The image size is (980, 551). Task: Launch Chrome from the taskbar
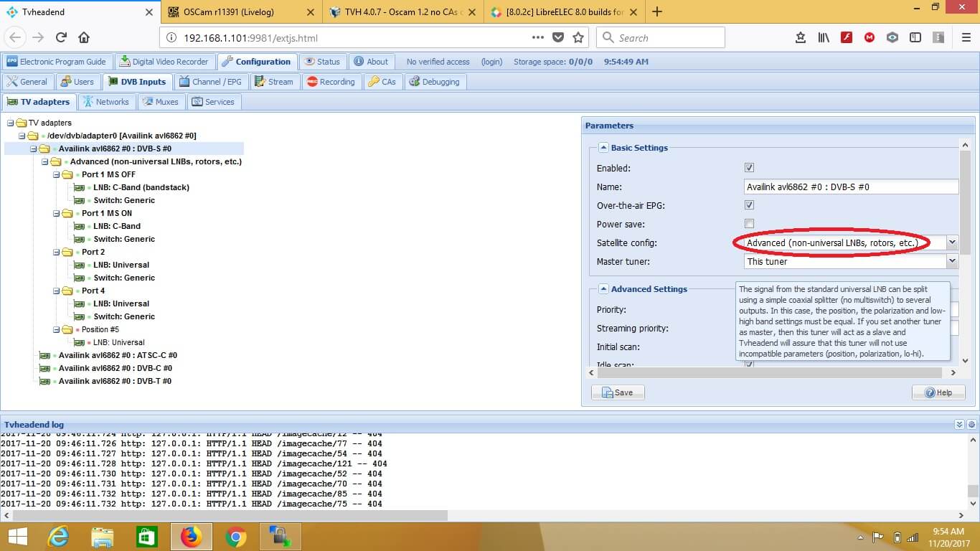tap(235, 536)
